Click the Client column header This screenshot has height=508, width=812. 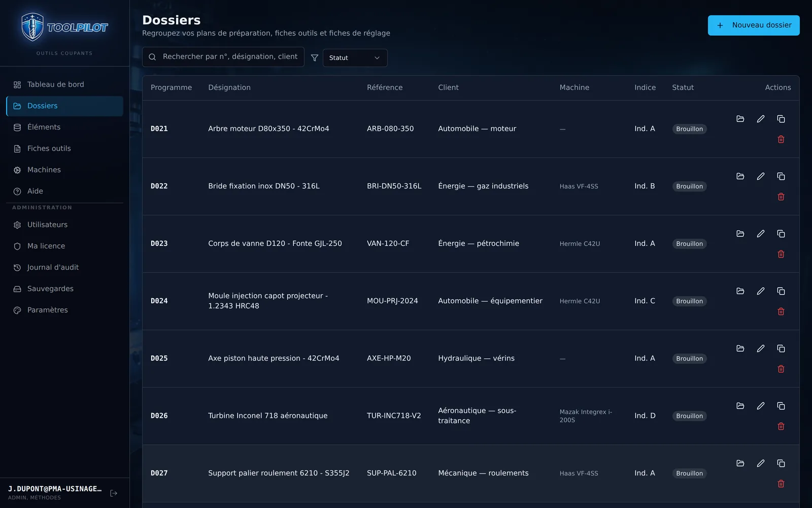tap(448, 87)
